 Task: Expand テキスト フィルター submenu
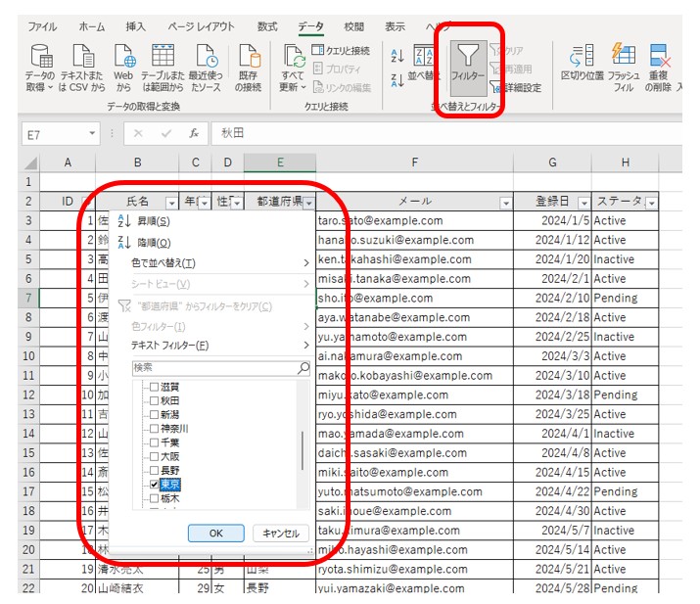[x=306, y=346]
